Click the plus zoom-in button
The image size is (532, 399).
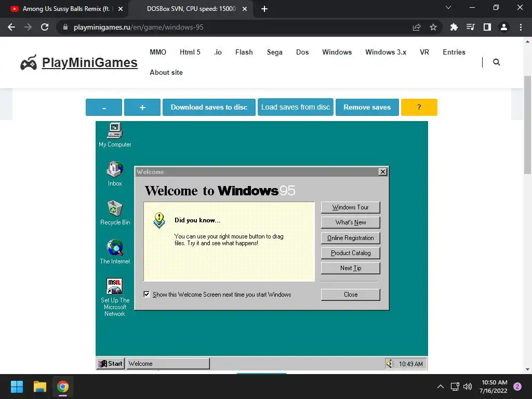click(142, 107)
